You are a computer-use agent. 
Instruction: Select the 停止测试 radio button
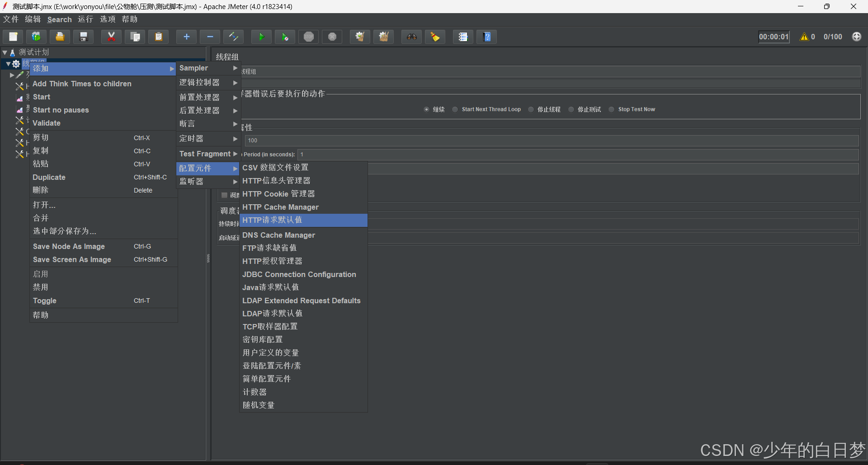coord(571,109)
